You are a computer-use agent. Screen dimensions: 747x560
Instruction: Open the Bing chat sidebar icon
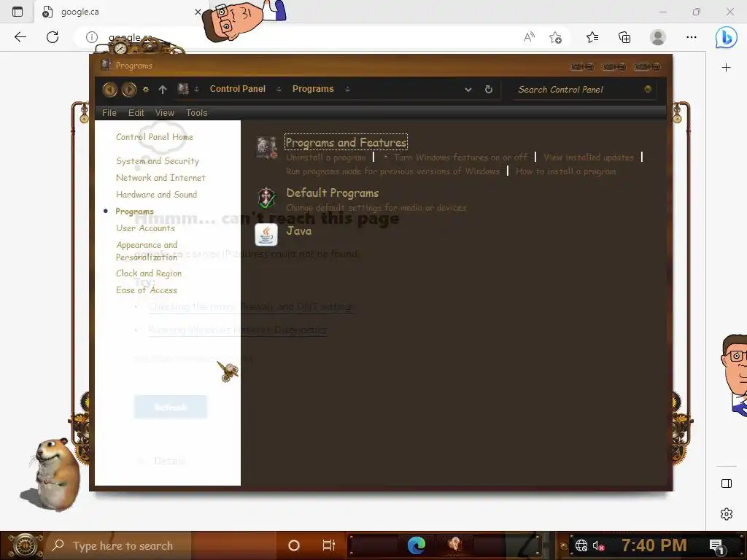tap(726, 37)
